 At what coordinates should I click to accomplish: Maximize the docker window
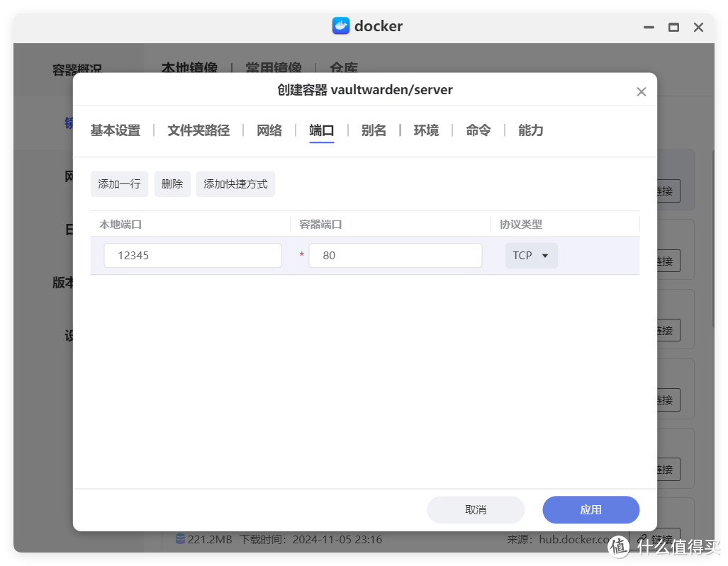click(x=673, y=28)
